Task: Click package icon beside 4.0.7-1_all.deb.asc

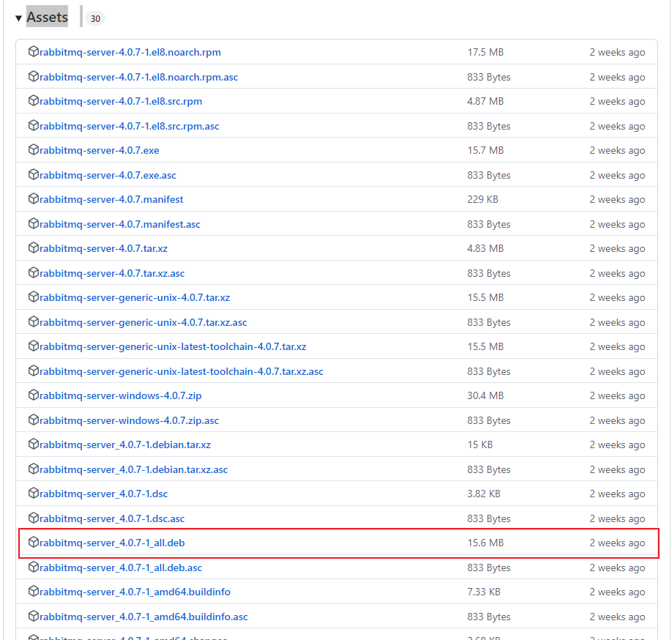Action: (x=34, y=567)
